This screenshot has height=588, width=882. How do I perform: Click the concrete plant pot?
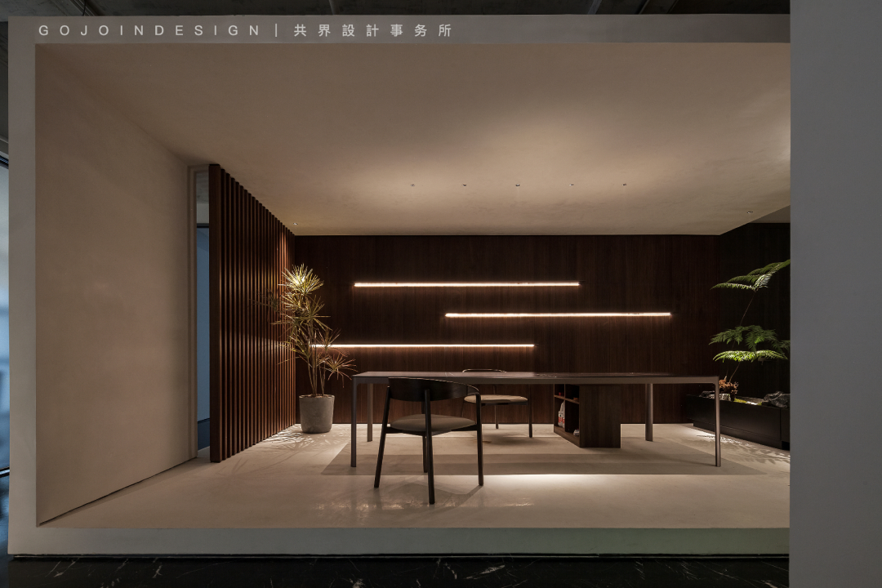pyautogui.click(x=316, y=413)
